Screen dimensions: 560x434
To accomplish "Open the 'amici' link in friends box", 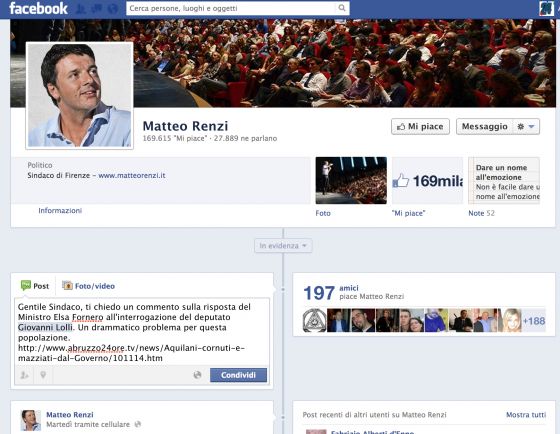I will coord(349,288).
